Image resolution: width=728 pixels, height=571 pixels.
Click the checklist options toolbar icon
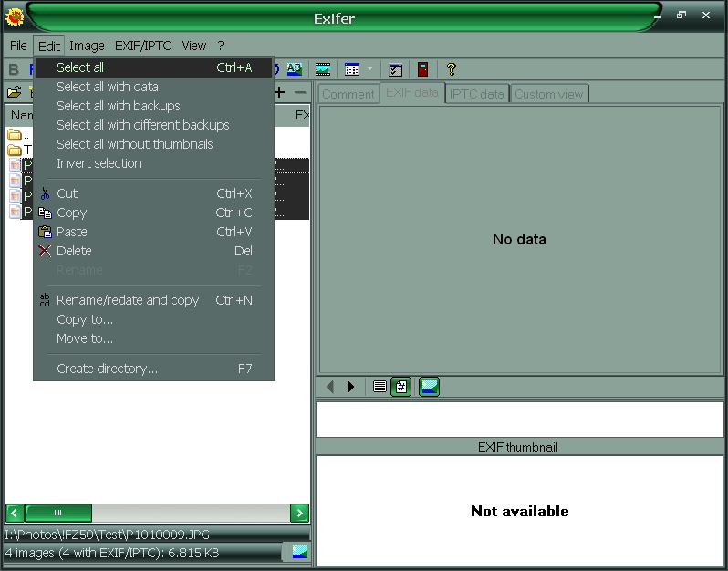tap(395, 69)
